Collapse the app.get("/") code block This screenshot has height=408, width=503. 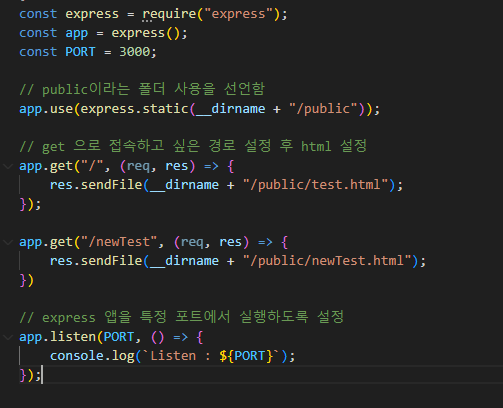(8, 166)
